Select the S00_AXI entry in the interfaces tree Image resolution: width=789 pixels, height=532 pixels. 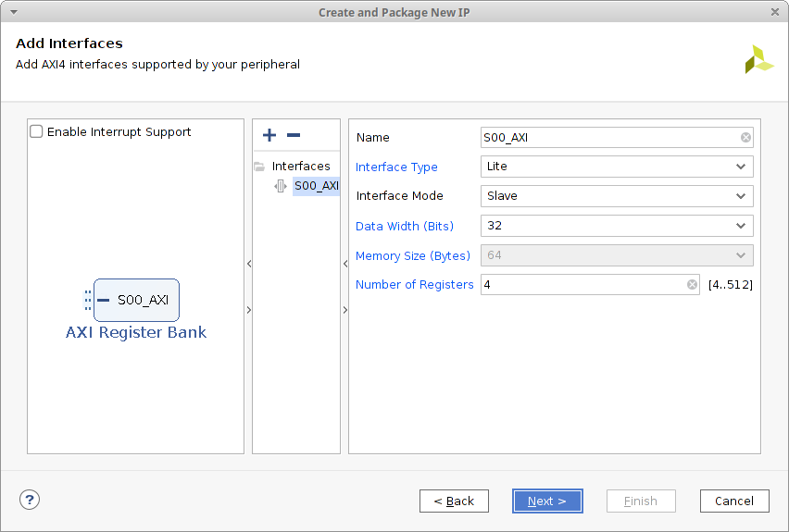tap(316, 186)
